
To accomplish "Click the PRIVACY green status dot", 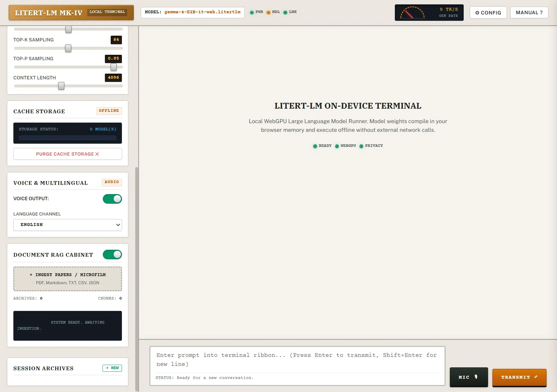I will pyautogui.click(x=361, y=146).
